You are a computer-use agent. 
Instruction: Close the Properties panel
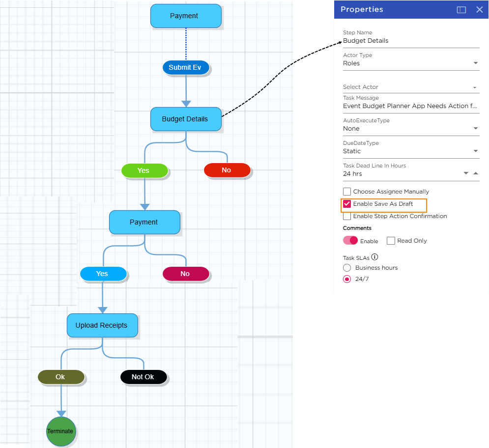tap(479, 10)
